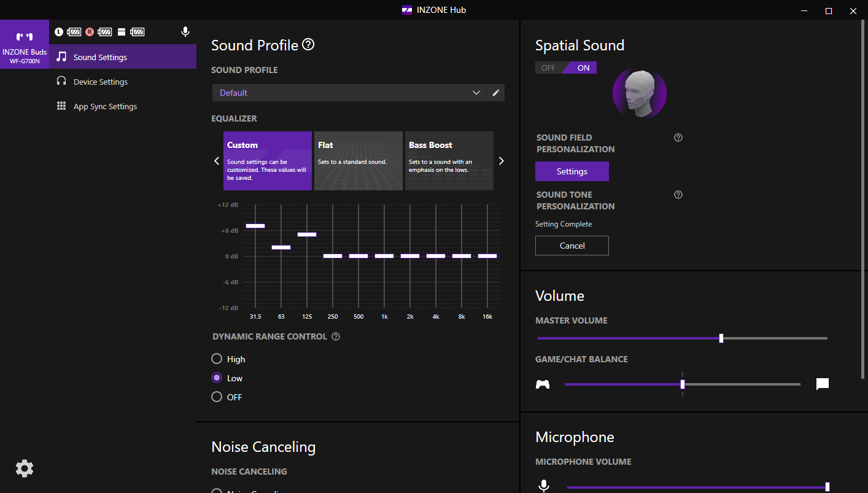Click Sound Field Personalization Settings button
The width and height of the screenshot is (868, 493).
point(572,171)
